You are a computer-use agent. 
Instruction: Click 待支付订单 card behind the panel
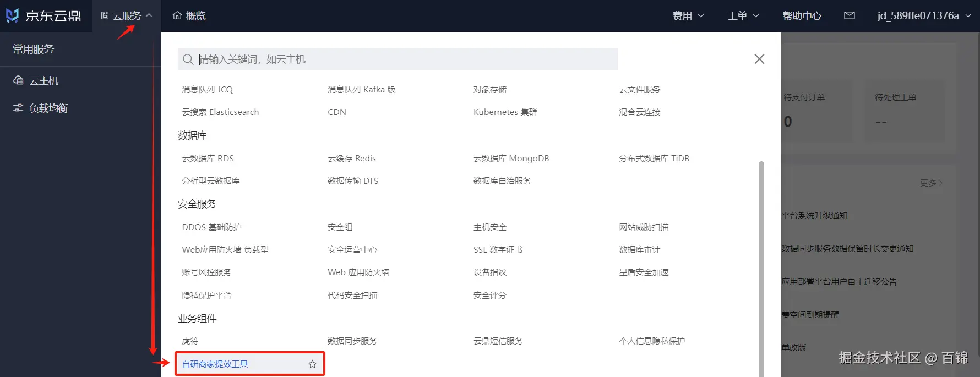click(816, 112)
